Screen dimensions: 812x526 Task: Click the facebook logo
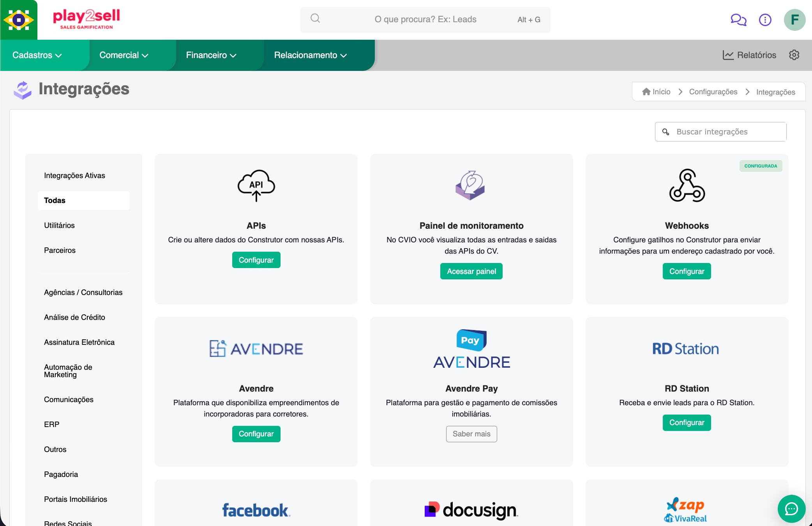click(x=256, y=510)
